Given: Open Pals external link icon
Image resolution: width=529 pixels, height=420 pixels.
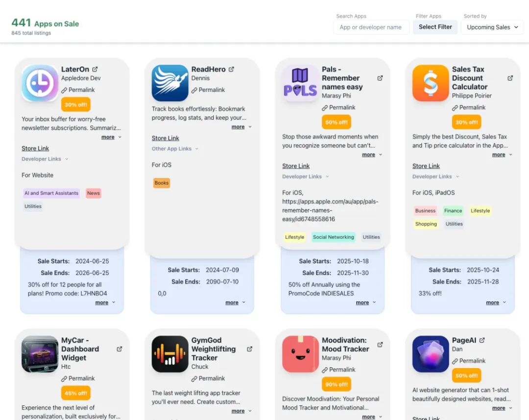Looking at the screenshot, I should (x=380, y=78).
